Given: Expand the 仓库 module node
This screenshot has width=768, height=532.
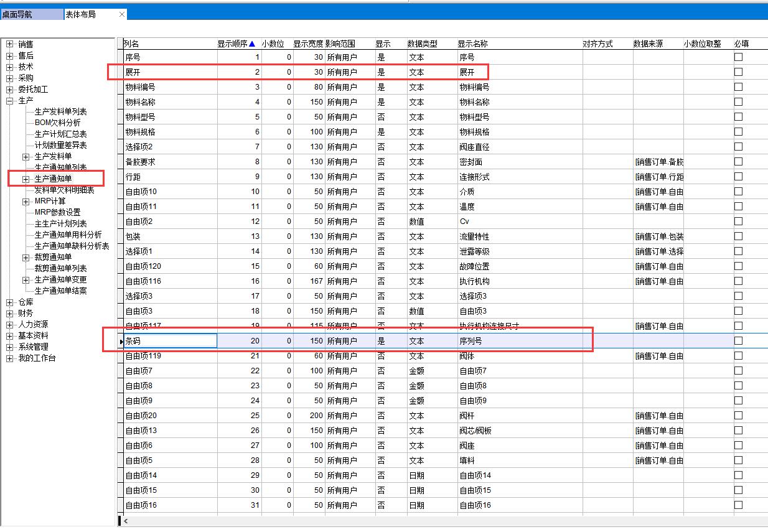Looking at the screenshot, I should point(9,302).
